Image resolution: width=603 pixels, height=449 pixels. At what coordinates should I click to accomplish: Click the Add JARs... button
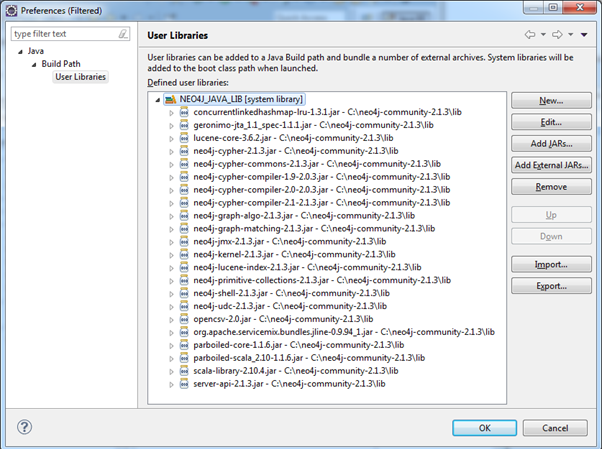click(551, 144)
